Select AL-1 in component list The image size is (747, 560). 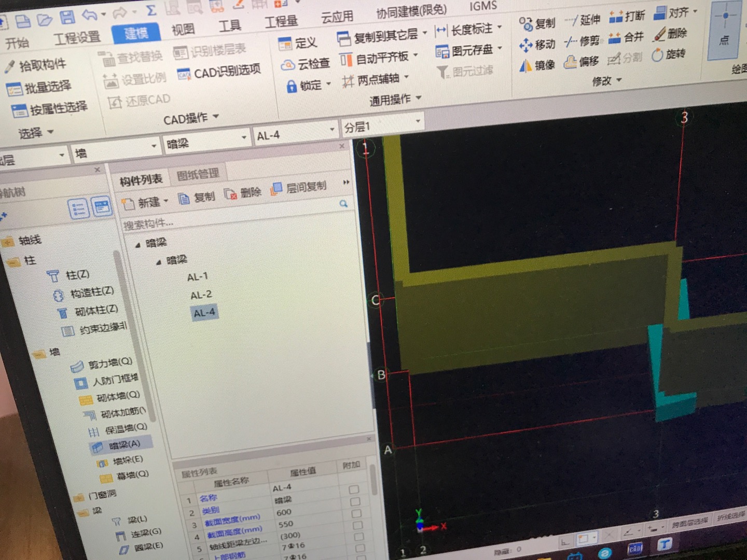point(197,277)
